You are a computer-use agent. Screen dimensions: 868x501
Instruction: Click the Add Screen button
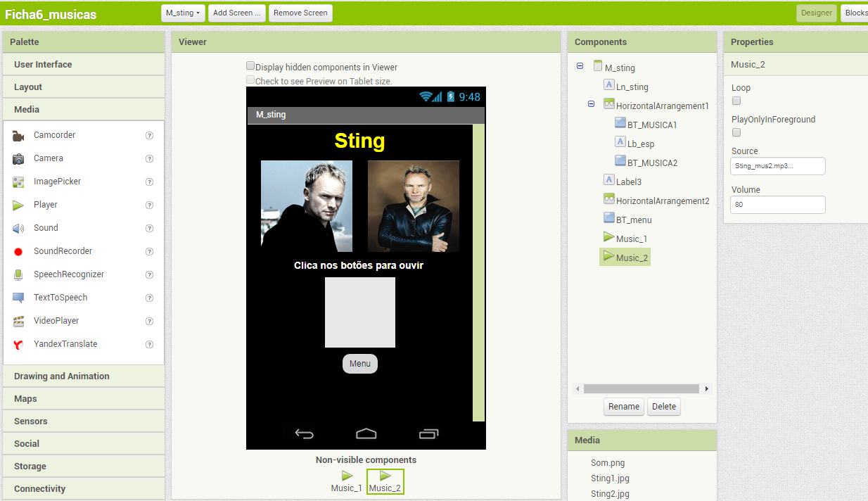click(x=237, y=13)
